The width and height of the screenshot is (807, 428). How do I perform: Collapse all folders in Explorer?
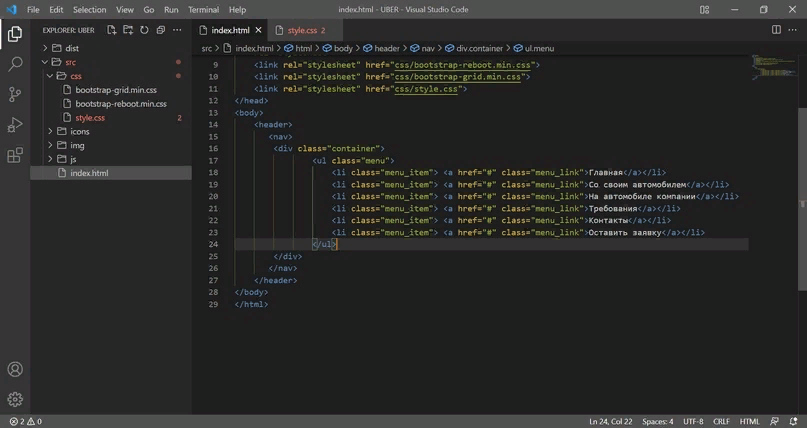(161, 30)
